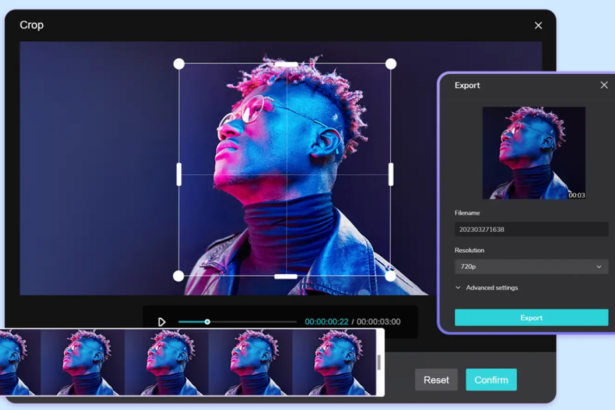Click top-left crop corner handle

tap(179, 64)
